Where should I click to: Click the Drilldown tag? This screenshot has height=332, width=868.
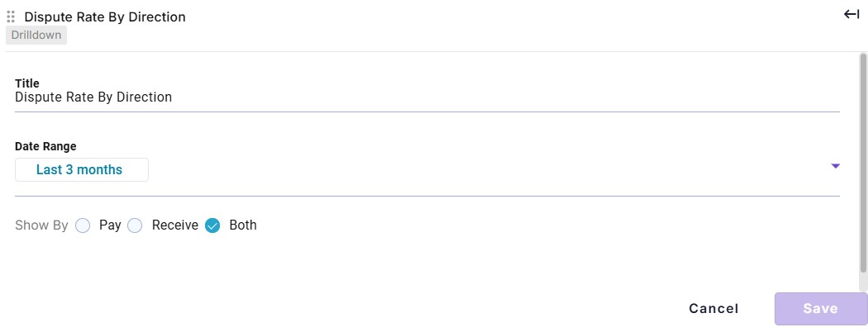click(x=36, y=36)
